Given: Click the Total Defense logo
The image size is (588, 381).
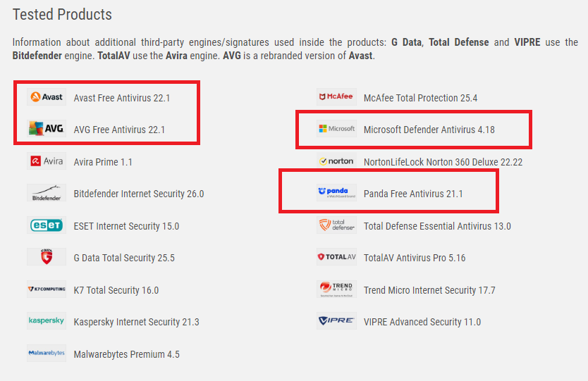Looking at the screenshot, I should (x=336, y=225).
